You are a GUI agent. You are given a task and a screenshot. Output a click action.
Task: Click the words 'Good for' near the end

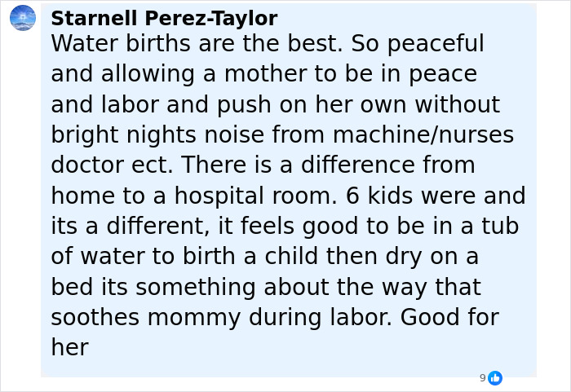[449, 317]
